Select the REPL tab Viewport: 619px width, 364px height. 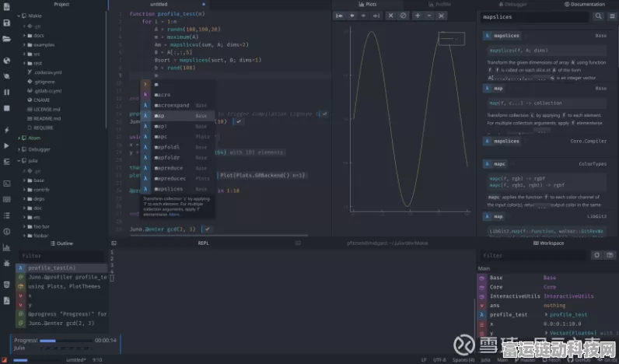pyautogui.click(x=203, y=243)
